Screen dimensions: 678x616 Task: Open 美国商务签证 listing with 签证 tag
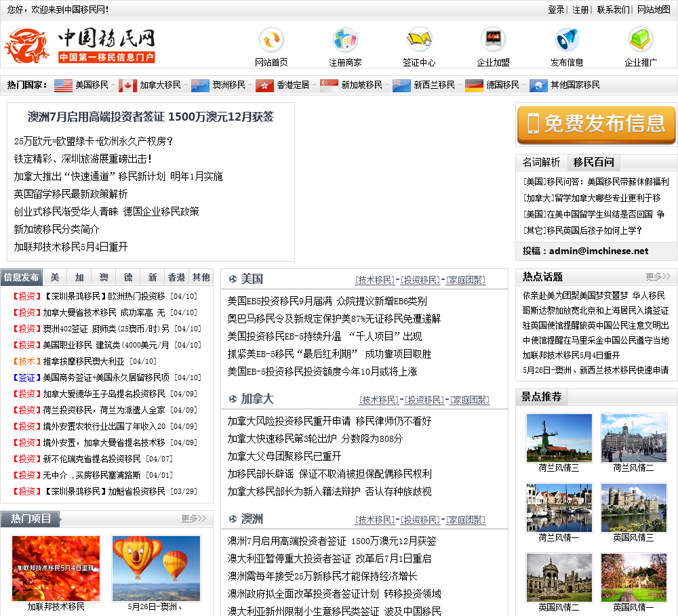107,377
